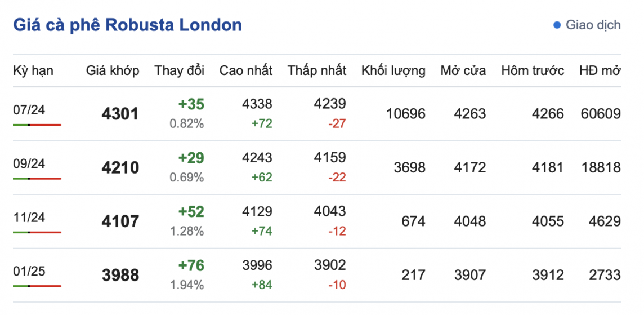Click the price range bar under 07/24

[x=37, y=125]
